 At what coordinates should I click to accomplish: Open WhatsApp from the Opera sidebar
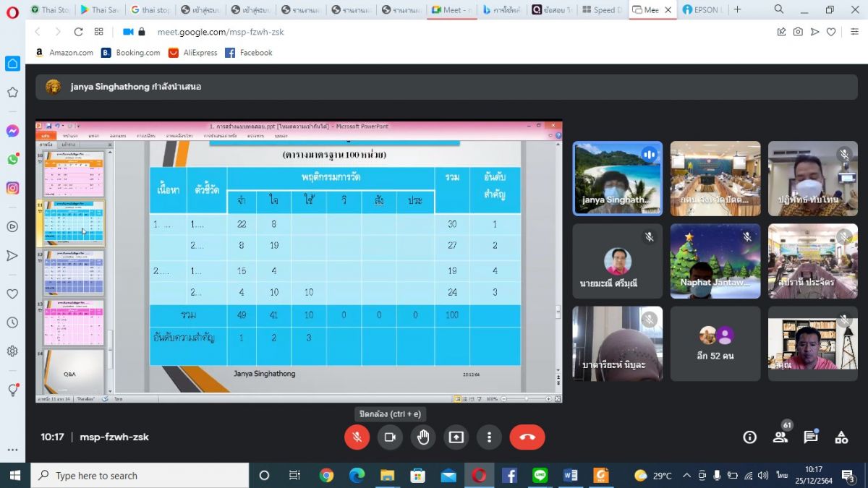tap(12, 159)
